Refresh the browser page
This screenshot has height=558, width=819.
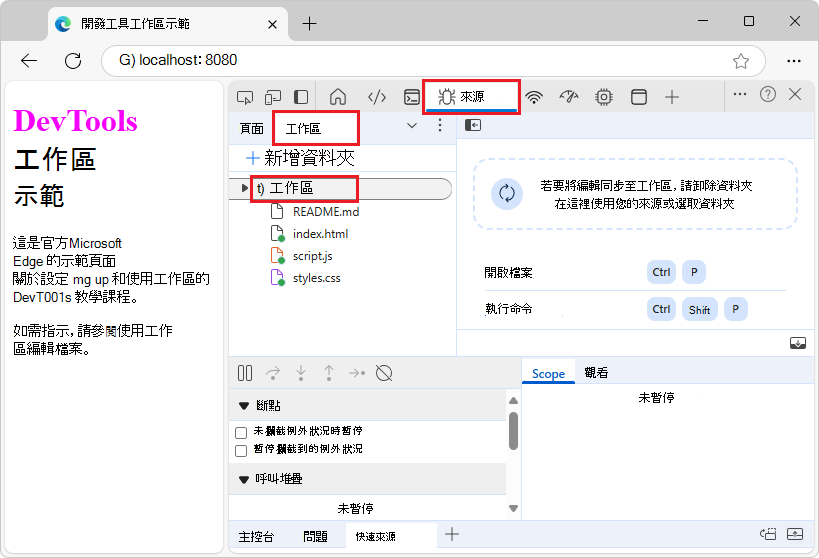click(x=73, y=61)
